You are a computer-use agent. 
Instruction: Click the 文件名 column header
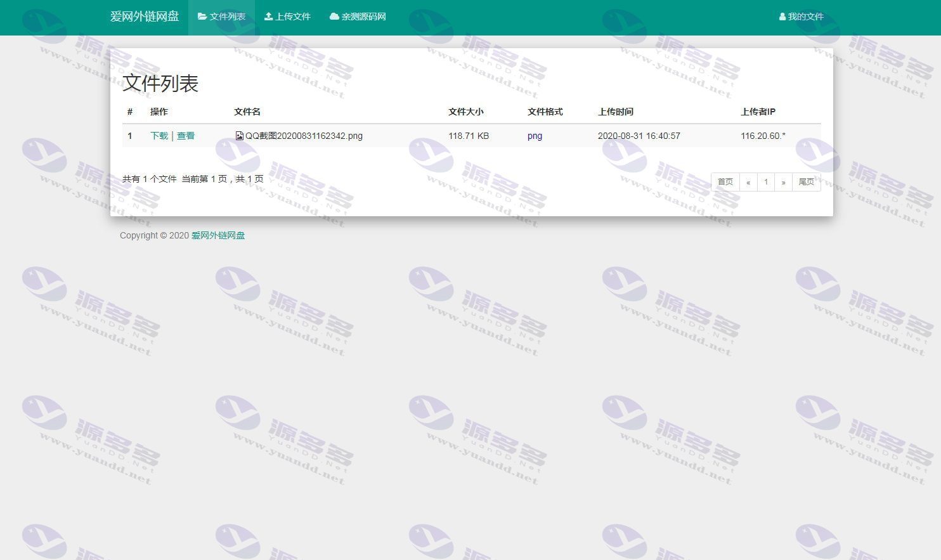247,112
